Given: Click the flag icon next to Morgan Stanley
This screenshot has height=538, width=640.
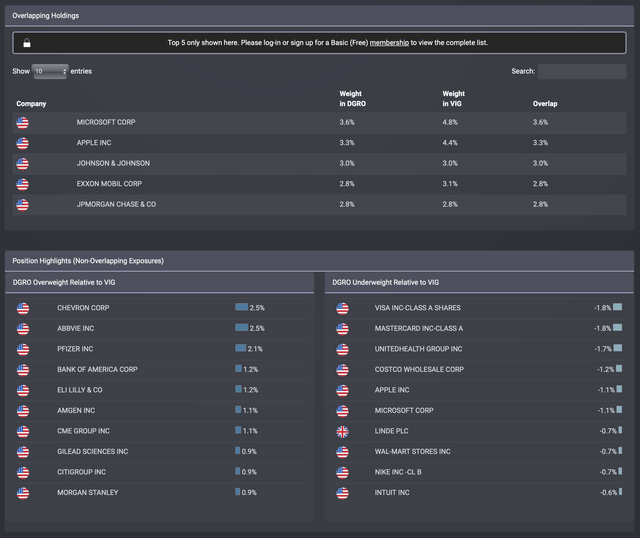Looking at the screenshot, I should point(23,493).
